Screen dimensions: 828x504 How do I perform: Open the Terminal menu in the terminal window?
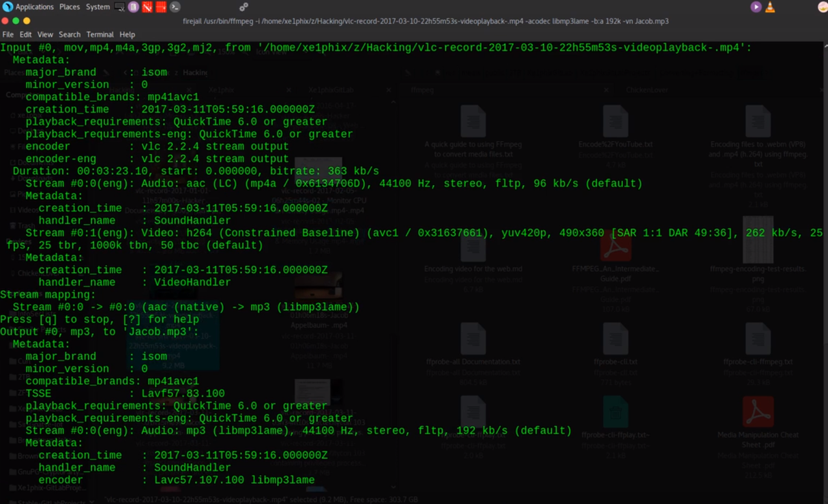[100, 34]
